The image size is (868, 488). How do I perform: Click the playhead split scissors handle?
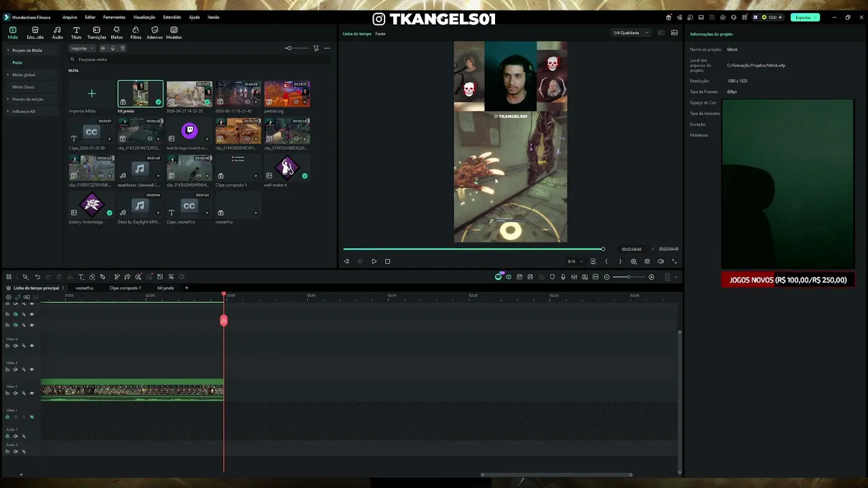coord(224,320)
